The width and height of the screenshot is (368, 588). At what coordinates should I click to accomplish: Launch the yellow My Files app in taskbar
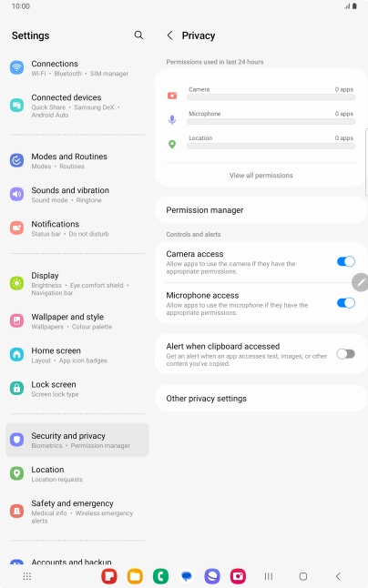coord(135,576)
